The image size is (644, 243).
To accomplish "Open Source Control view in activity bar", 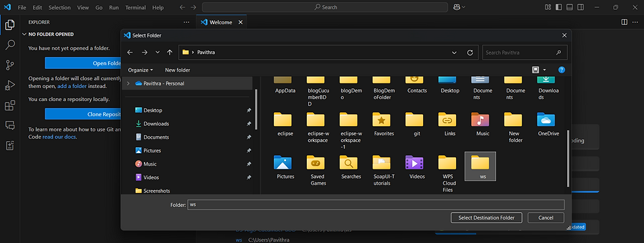I will pos(10,65).
